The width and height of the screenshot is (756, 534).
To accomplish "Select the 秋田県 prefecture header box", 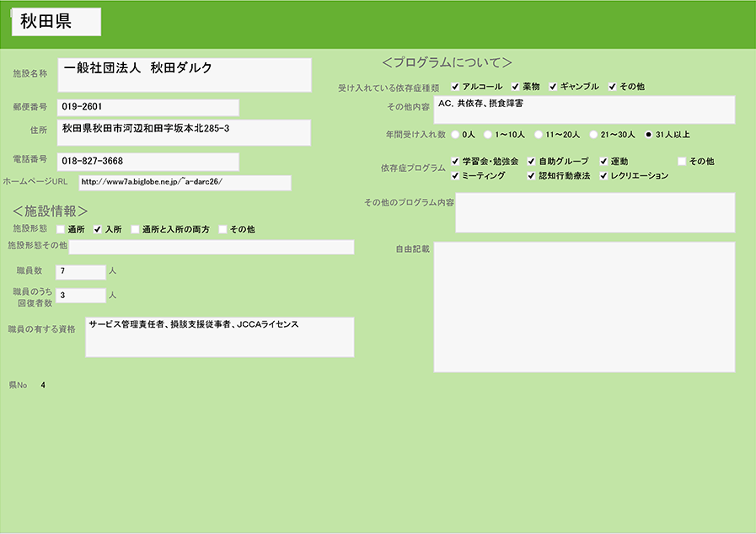I will (x=56, y=23).
